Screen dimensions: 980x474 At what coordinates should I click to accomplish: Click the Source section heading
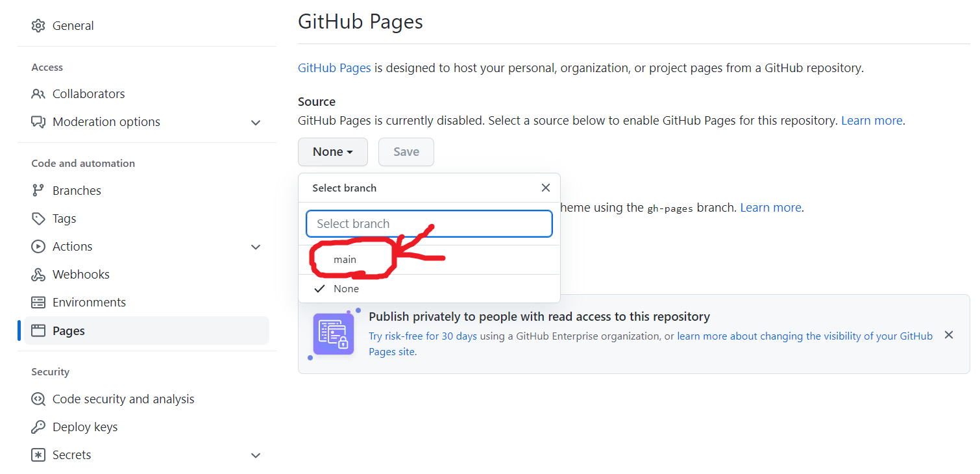click(x=317, y=102)
